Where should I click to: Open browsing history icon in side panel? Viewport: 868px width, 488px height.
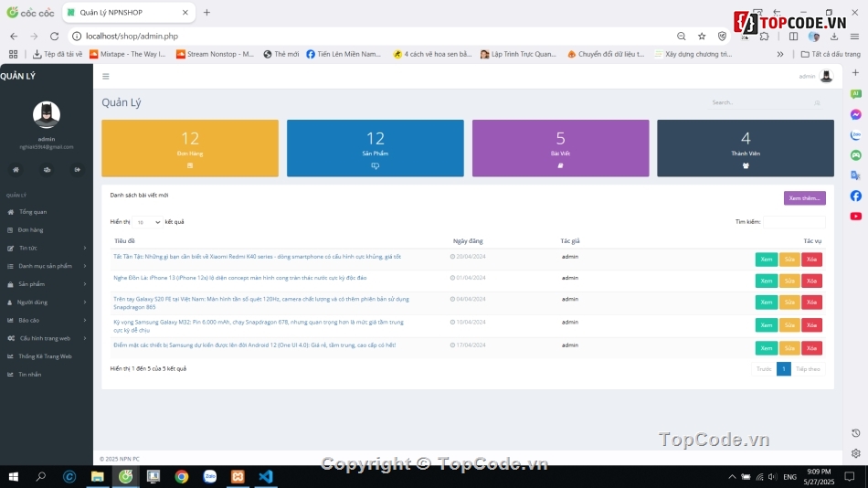pos(856,433)
